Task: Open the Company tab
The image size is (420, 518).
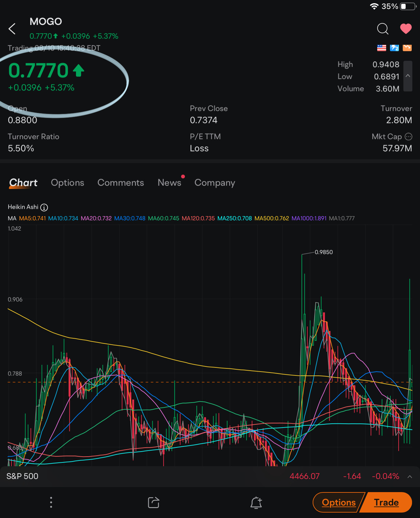Action: pos(215,183)
